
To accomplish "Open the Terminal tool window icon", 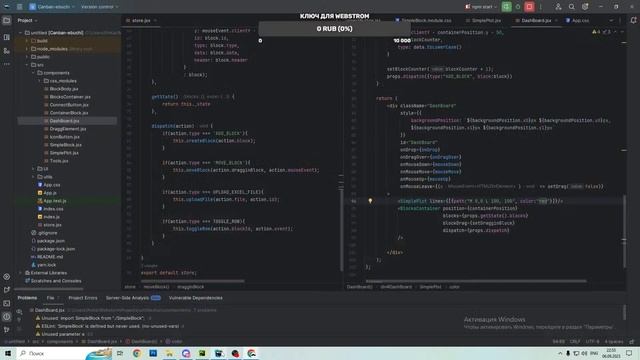I will (7, 303).
